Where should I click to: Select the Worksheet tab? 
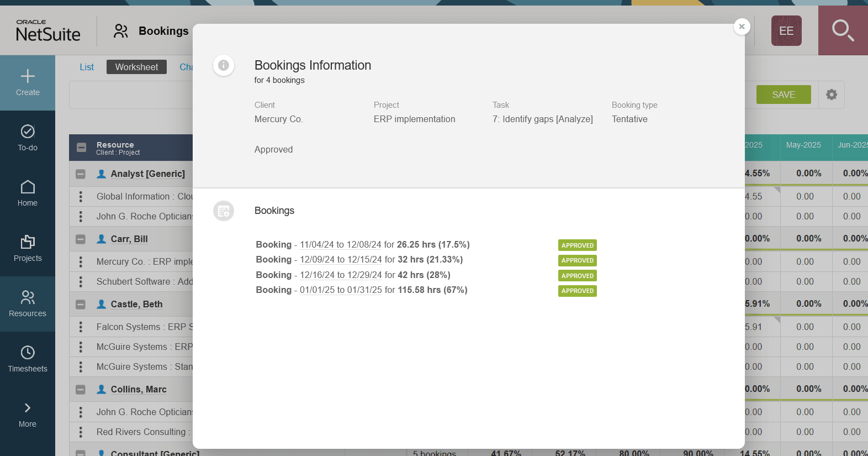136,67
